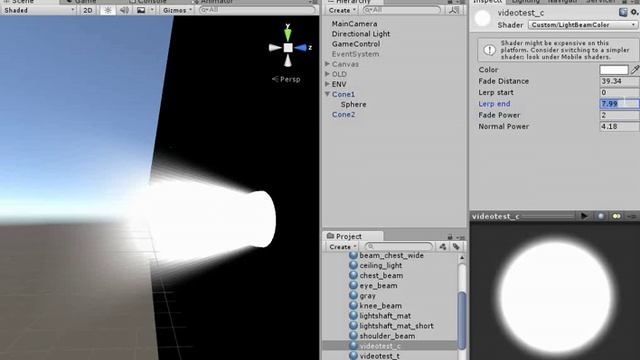The width and height of the screenshot is (640, 360).
Task: Select MainCamera in Hierarchy
Action: (354, 24)
